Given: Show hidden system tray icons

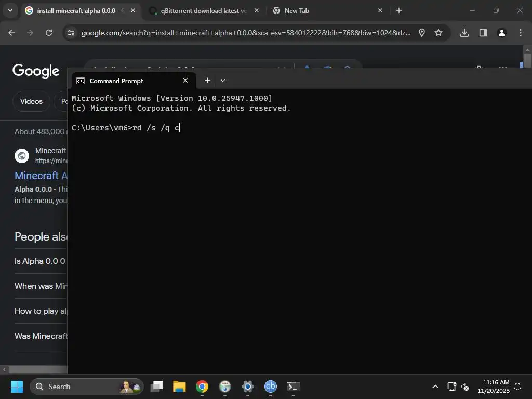Looking at the screenshot, I should (x=435, y=387).
